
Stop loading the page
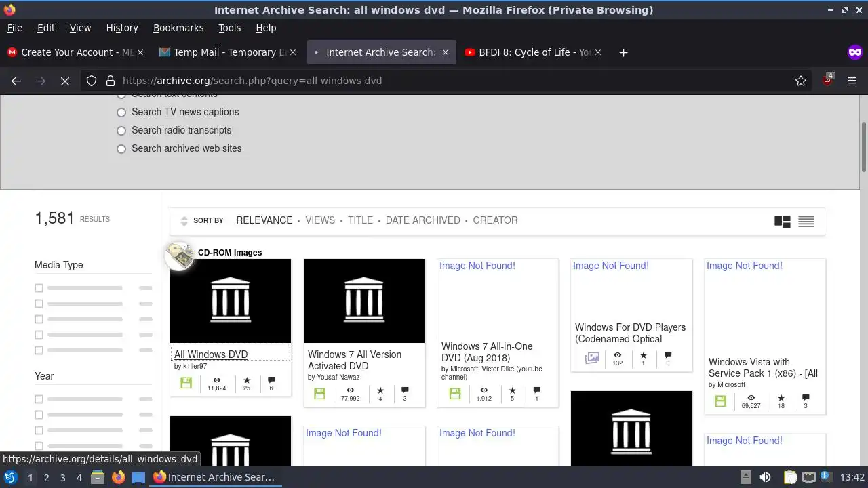tap(65, 81)
